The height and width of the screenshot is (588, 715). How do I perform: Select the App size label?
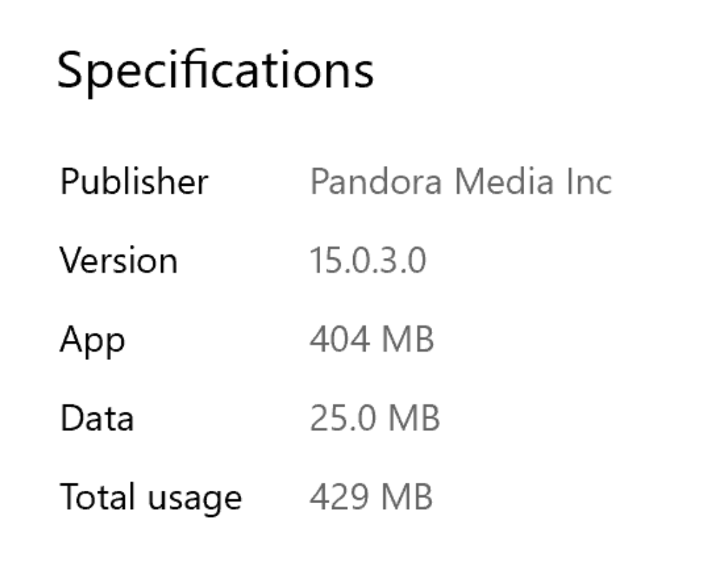(92, 341)
